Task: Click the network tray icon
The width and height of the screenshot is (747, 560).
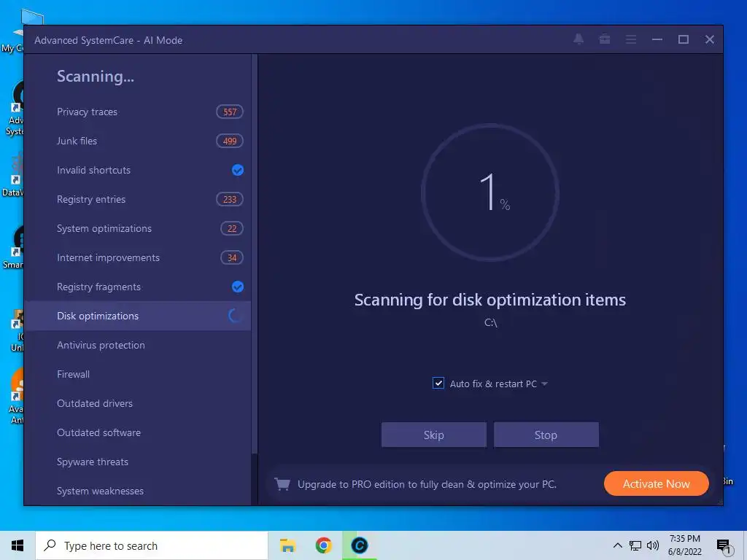Action: point(635,545)
